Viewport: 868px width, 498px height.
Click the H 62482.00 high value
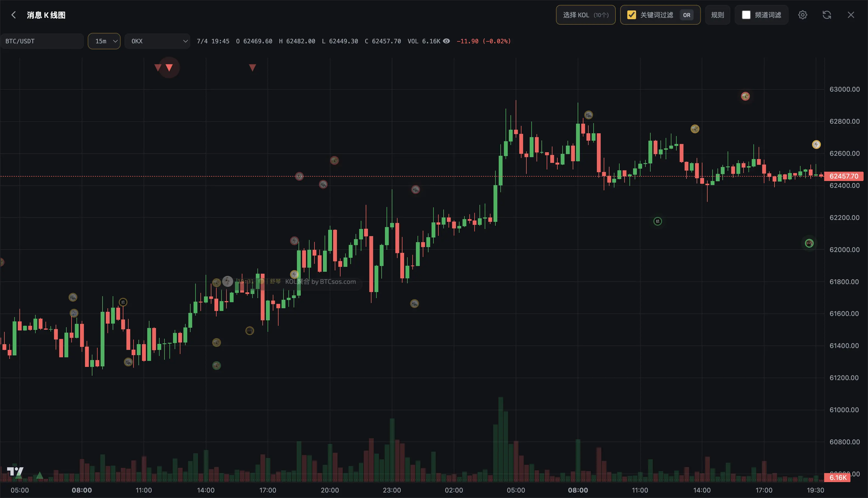tap(297, 41)
